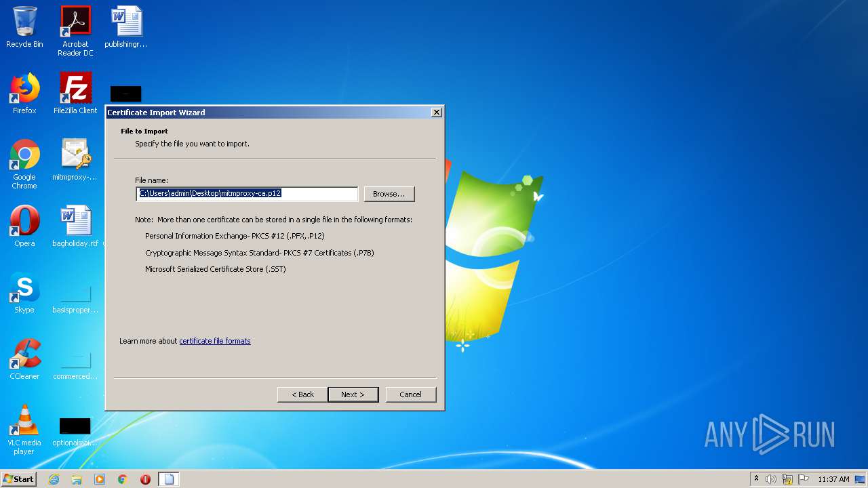Select the bagholiday.rtf document icon
This screenshot has width=868, height=488.
(75, 226)
